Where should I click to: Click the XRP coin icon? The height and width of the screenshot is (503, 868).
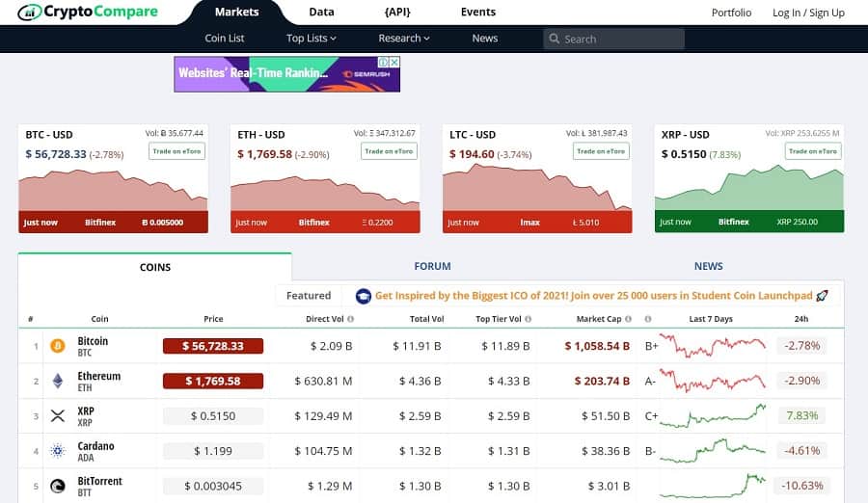coord(58,415)
